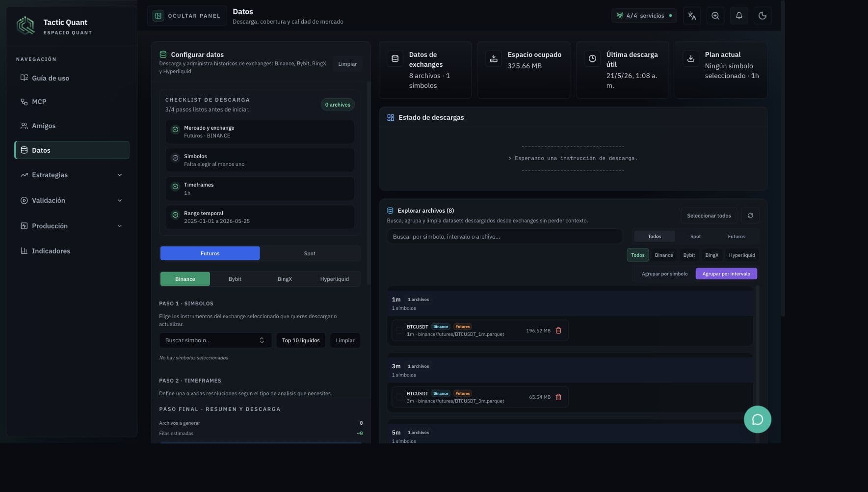
Task: Click Agrupar por intervalo
Action: (726, 273)
